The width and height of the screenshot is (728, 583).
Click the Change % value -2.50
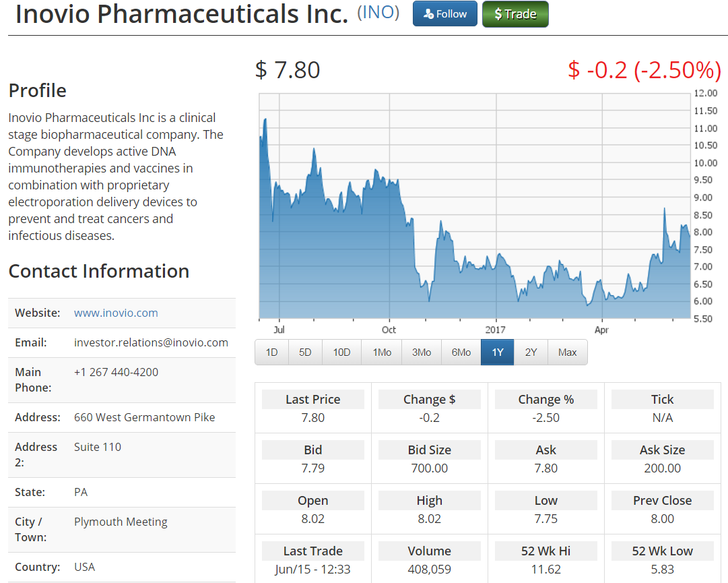(546, 418)
